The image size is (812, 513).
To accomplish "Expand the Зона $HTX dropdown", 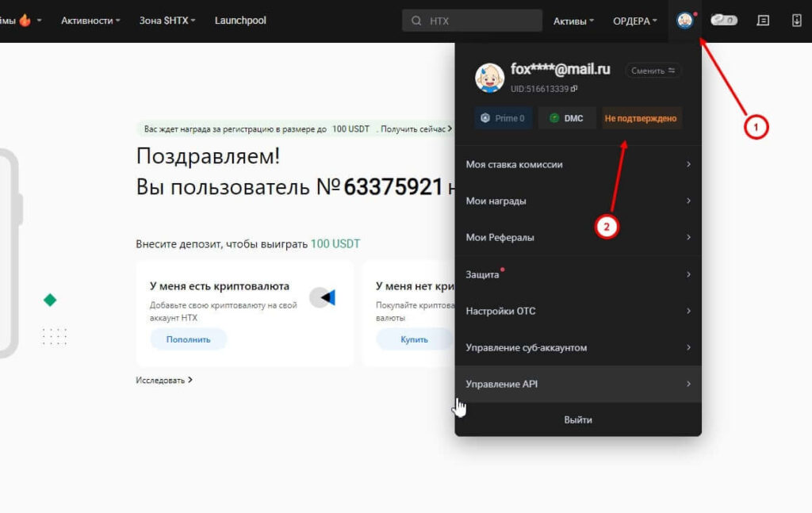I will coord(167,21).
